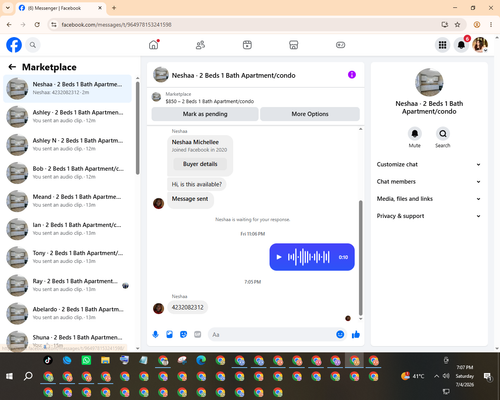The image size is (500, 400).
Task: Expand Chat members section
Action: click(429, 182)
